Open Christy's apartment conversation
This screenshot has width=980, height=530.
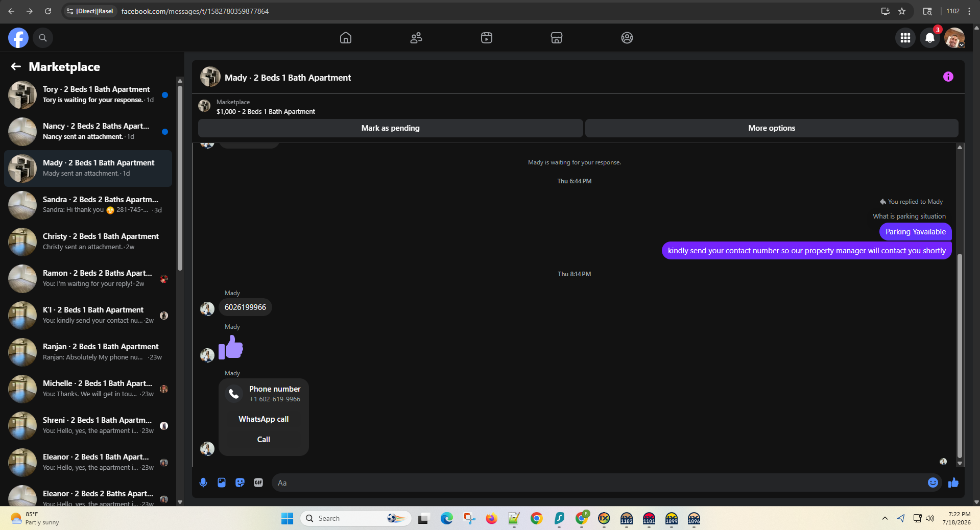[x=88, y=242]
